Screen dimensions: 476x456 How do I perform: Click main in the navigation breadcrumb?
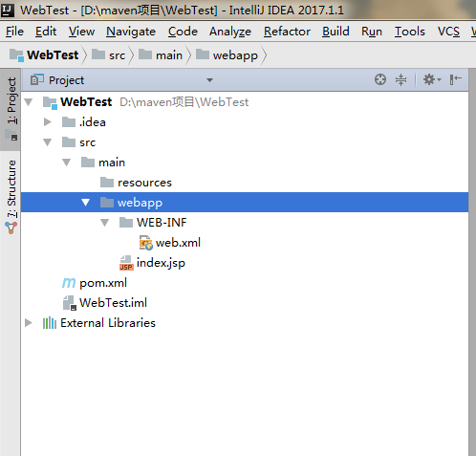point(161,55)
